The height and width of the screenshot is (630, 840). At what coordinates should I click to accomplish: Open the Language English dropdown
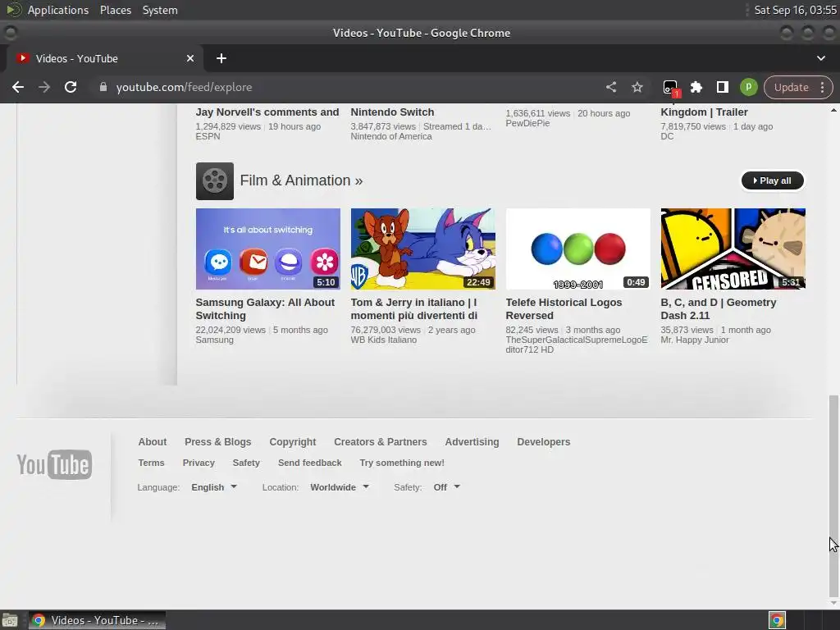coord(214,487)
